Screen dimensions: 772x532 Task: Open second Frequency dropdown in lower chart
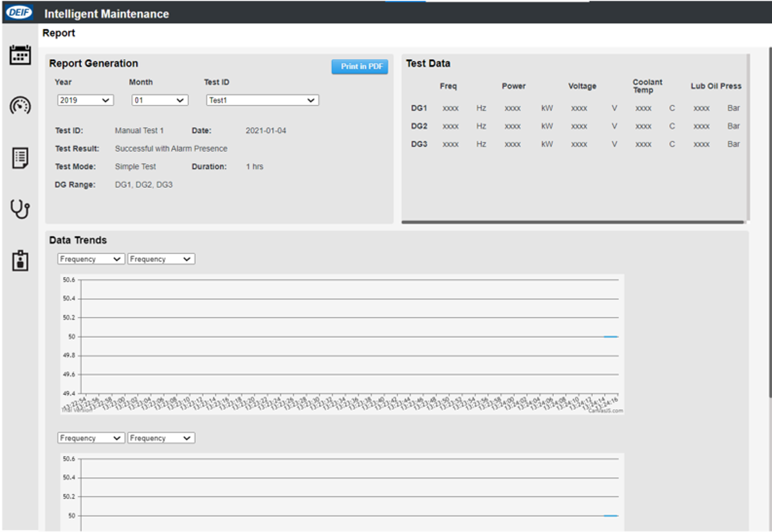[161, 438]
